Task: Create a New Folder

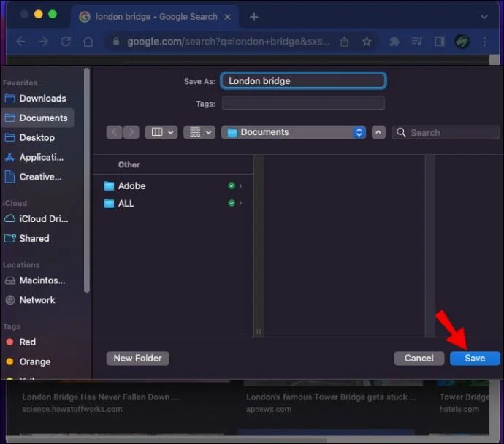Action: point(137,359)
